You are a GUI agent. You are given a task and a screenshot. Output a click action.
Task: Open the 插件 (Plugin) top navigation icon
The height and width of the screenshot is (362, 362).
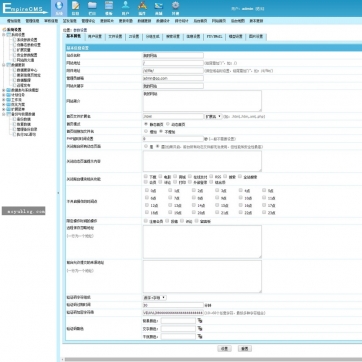click(142, 8)
